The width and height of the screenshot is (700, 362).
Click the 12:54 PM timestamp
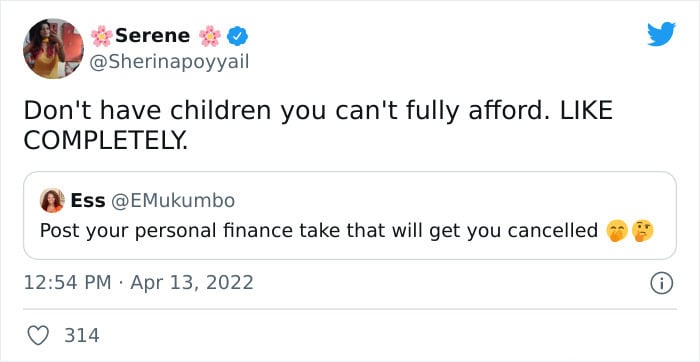click(67, 283)
